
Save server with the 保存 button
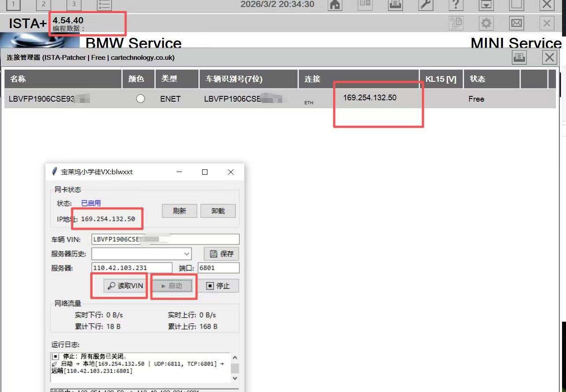click(x=222, y=254)
